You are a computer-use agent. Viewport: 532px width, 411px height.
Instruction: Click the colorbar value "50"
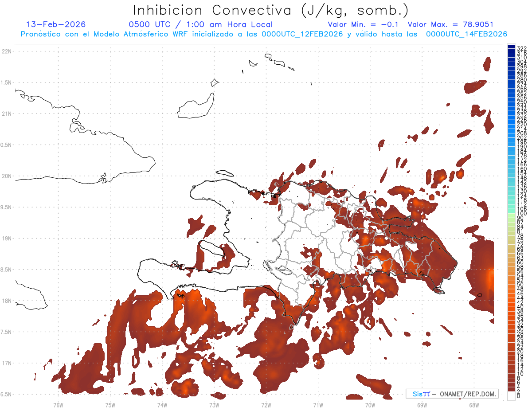(x=520, y=285)
